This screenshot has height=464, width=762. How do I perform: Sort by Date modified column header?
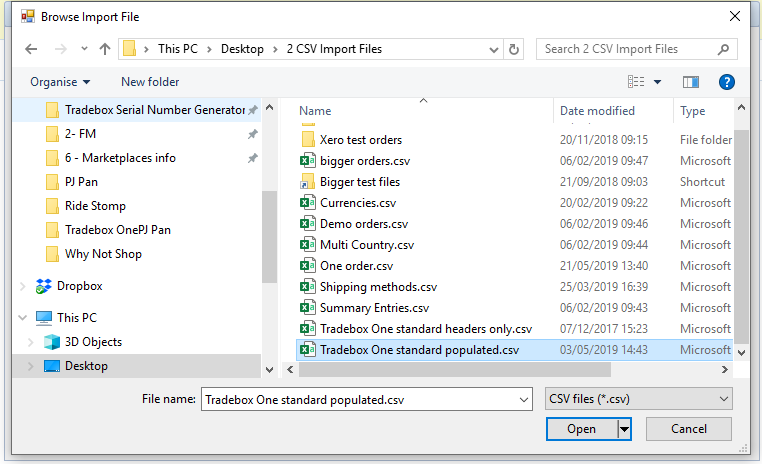tap(597, 111)
